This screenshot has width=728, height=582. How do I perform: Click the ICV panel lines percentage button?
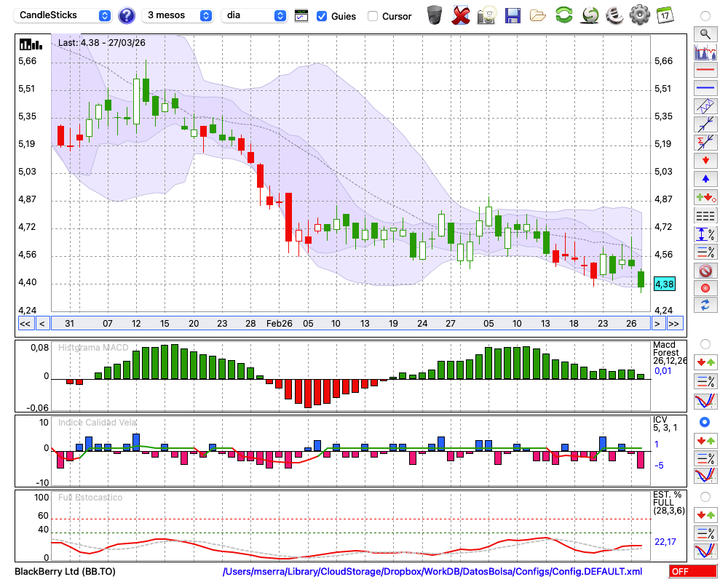click(705, 458)
